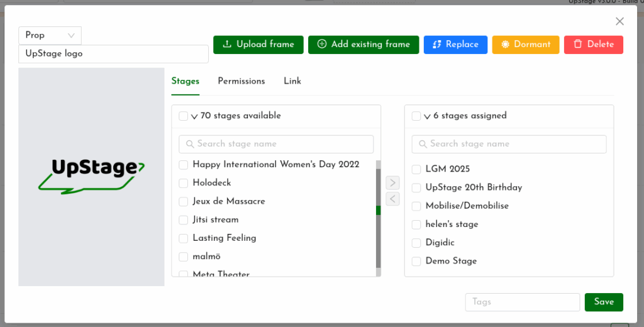Check helen's stage checkbox
The width and height of the screenshot is (644, 327).
click(x=416, y=224)
